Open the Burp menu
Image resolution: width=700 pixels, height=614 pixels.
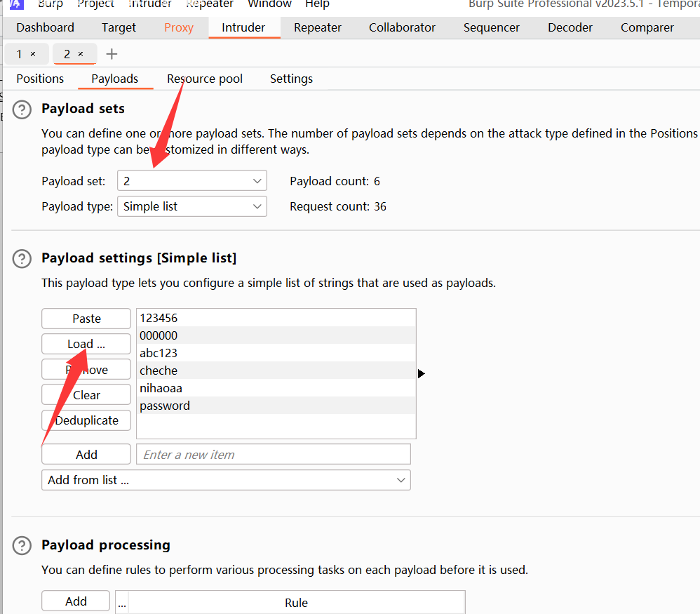(51, 4)
